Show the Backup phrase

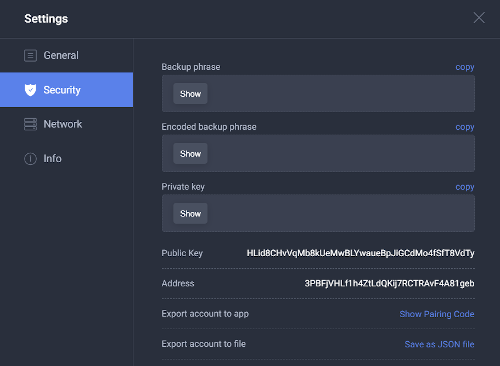pyautogui.click(x=190, y=94)
